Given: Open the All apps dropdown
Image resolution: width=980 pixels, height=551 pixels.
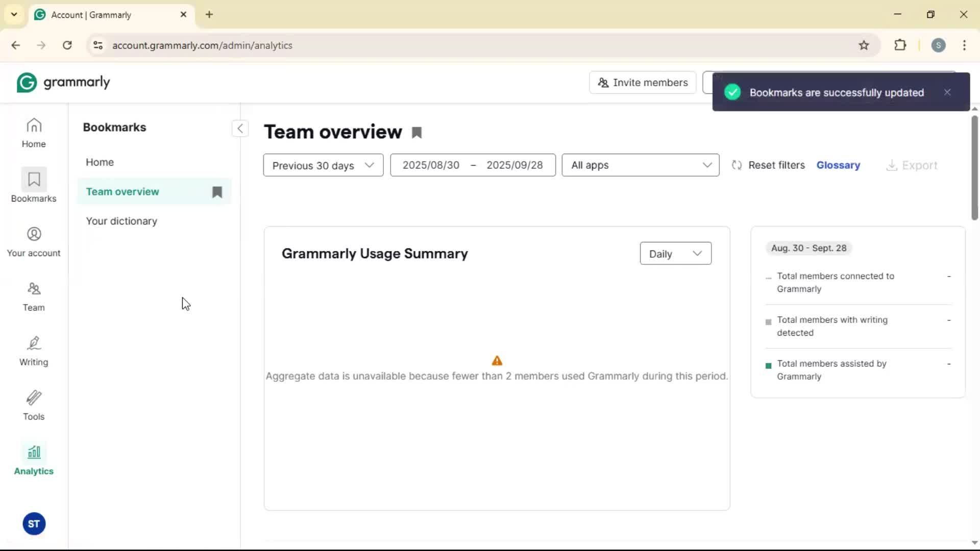Looking at the screenshot, I should point(640,165).
